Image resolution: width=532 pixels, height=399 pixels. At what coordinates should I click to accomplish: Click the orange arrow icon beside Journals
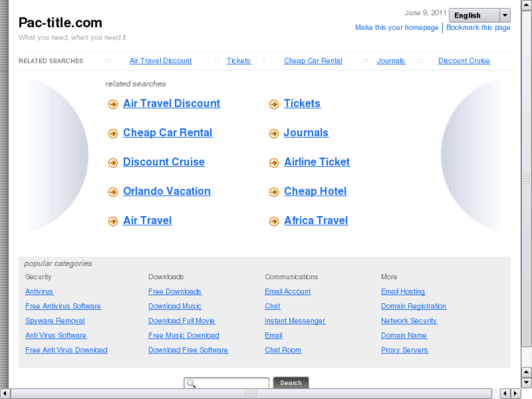point(274,133)
